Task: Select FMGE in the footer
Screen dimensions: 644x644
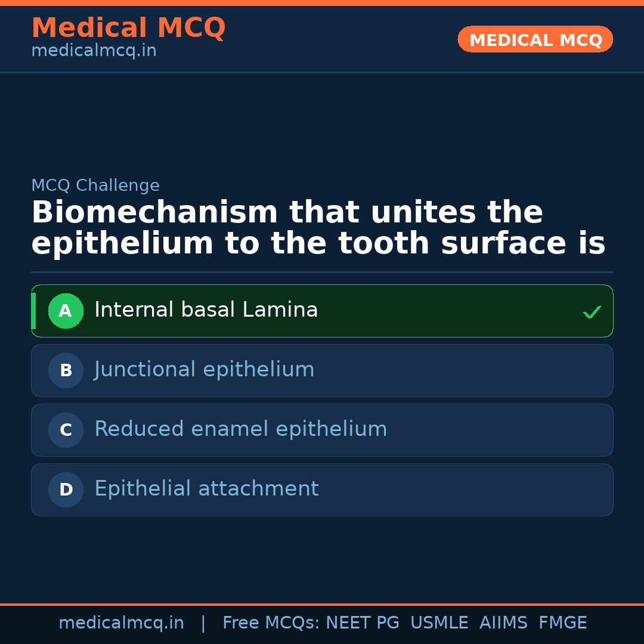Action: point(562,623)
